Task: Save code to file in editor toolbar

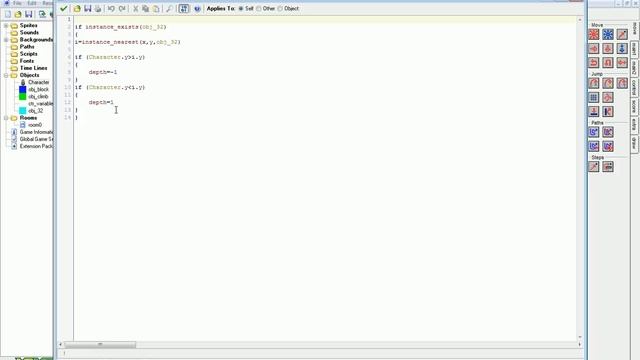Action: (87, 9)
